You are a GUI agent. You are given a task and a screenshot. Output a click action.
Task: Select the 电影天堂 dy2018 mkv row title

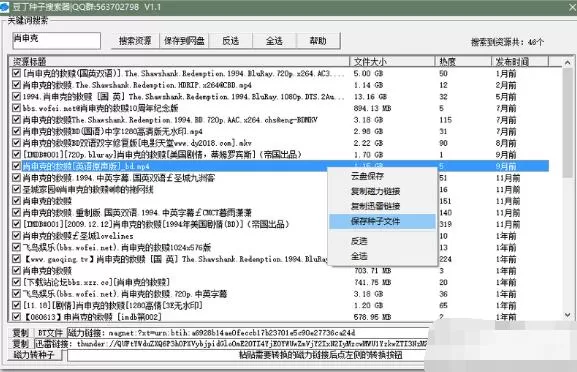pos(137,143)
